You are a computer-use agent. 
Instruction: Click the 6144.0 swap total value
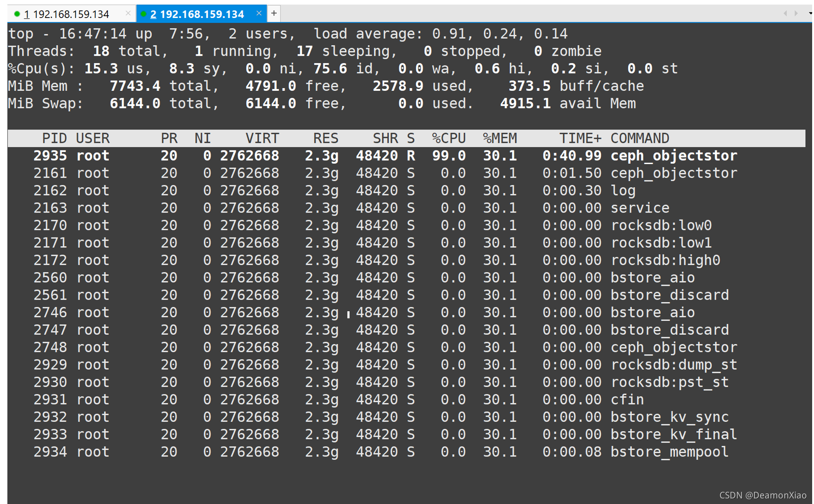[x=135, y=104]
